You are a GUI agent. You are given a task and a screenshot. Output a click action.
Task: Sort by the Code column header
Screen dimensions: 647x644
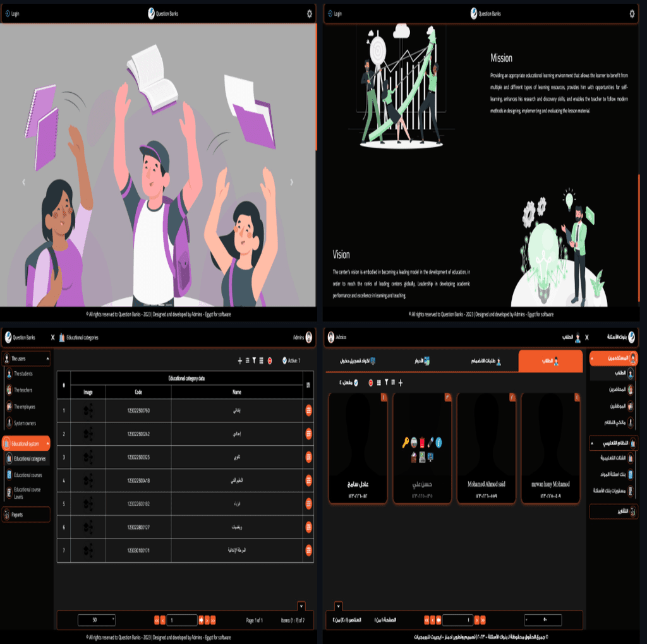(x=138, y=391)
